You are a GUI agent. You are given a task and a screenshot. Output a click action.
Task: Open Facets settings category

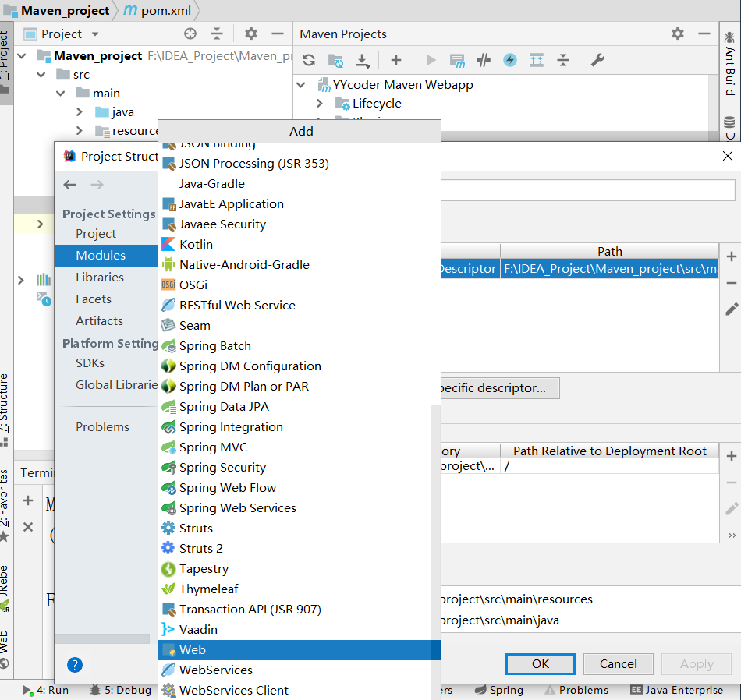(94, 299)
